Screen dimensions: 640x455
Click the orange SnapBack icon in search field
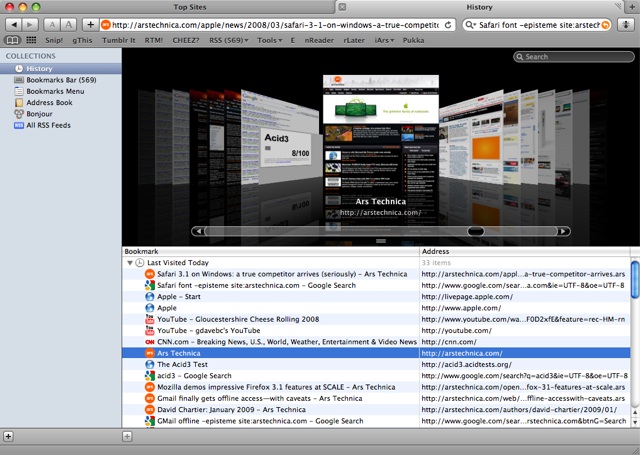606,25
